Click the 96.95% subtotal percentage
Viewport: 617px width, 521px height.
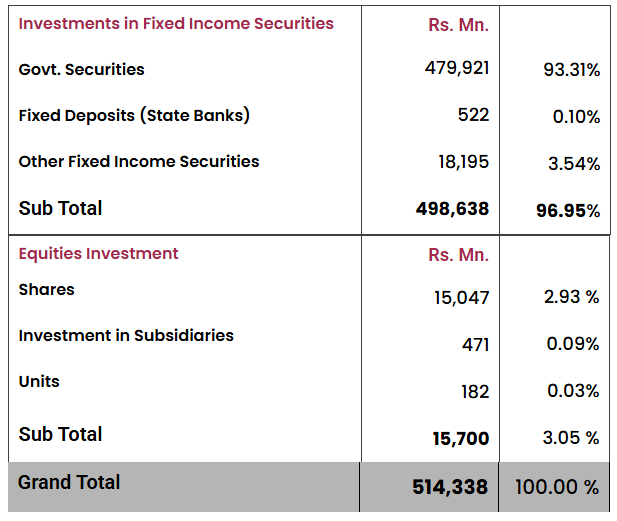pyautogui.click(x=568, y=211)
